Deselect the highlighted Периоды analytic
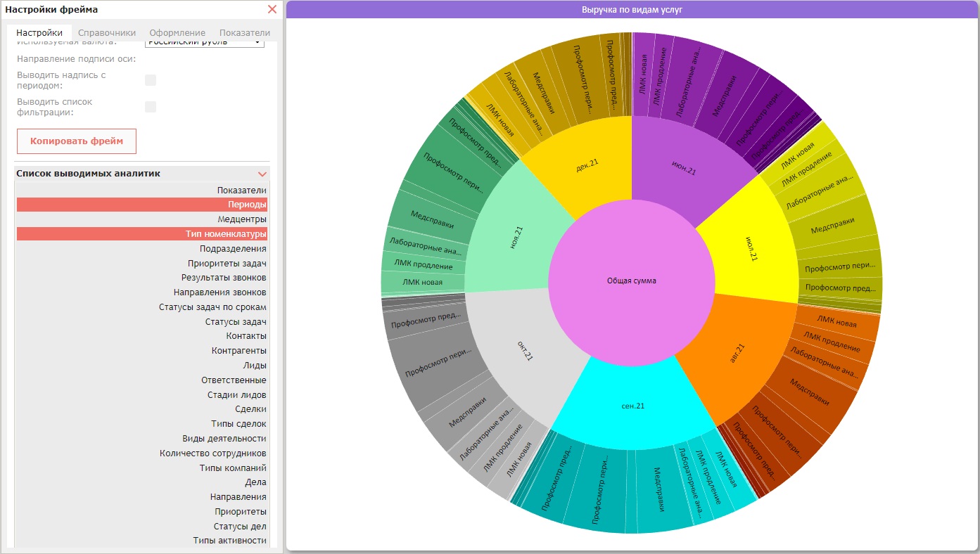 pos(142,205)
